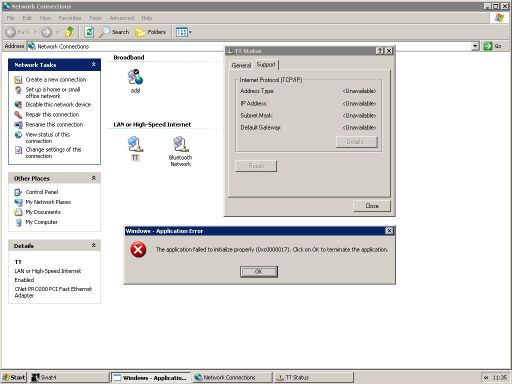Click the Repair this connection wrench icon
Viewport: 512px width, 384px height.
point(18,115)
